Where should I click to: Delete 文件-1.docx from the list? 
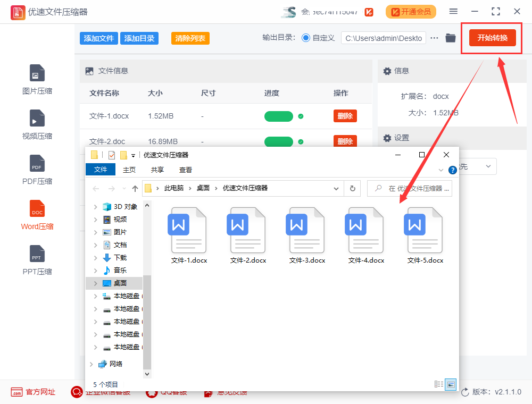tap(345, 116)
